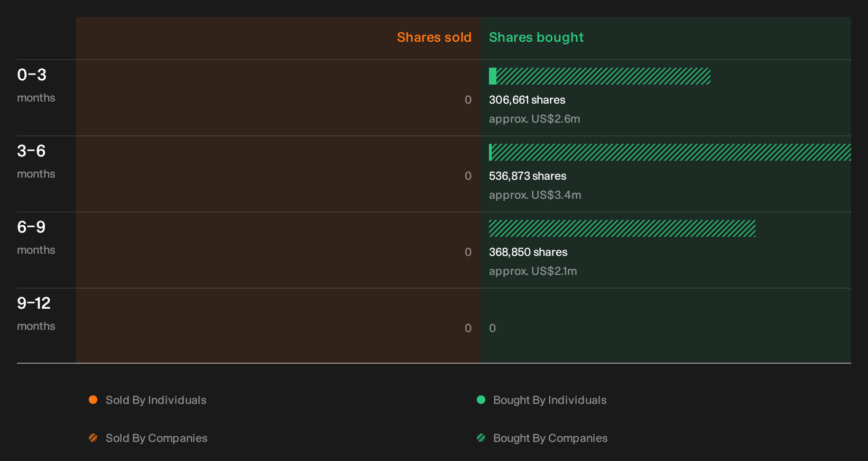Click shares sold zero in 0-3 months row
The height and width of the screenshot is (461, 868).
(468, 100)
